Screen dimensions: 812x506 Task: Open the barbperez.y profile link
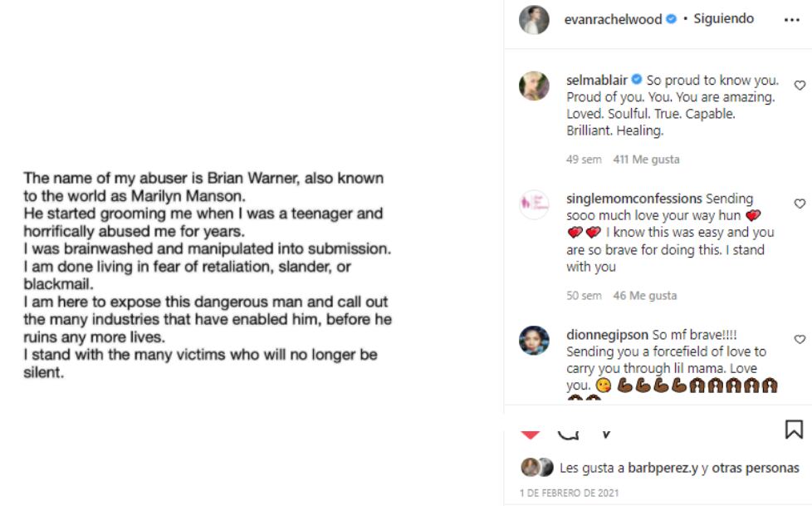click(663, 468)
